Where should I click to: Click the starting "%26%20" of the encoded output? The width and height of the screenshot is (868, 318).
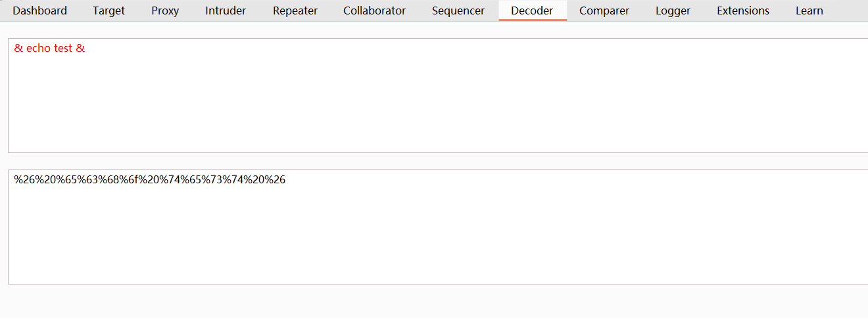29,180
